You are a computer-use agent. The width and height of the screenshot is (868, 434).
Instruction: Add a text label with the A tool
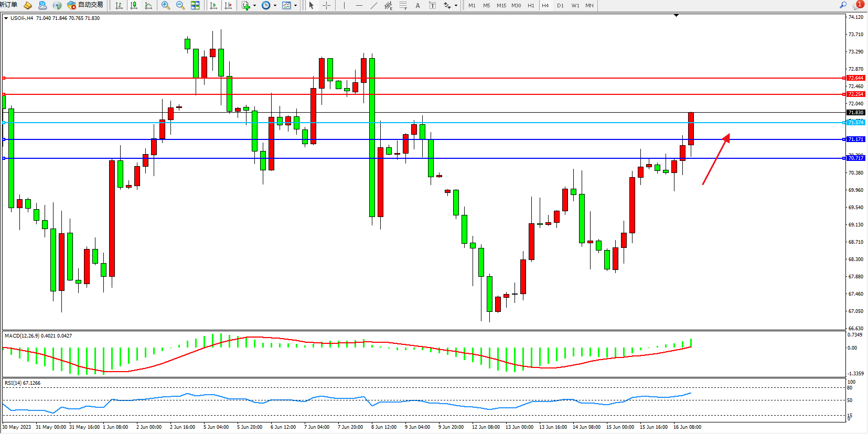click(417, 5)
